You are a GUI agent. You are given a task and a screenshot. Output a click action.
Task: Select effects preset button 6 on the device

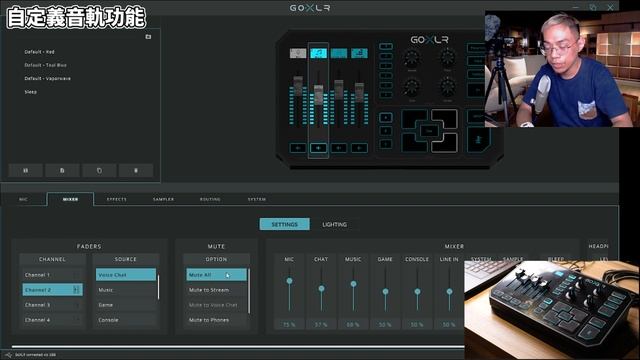(386, 95)
